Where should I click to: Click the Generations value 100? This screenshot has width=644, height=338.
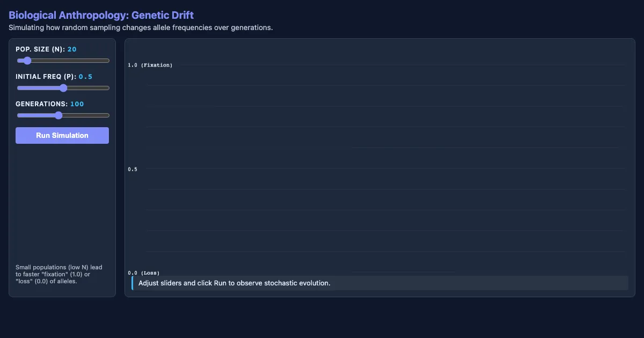coord(77,104)
